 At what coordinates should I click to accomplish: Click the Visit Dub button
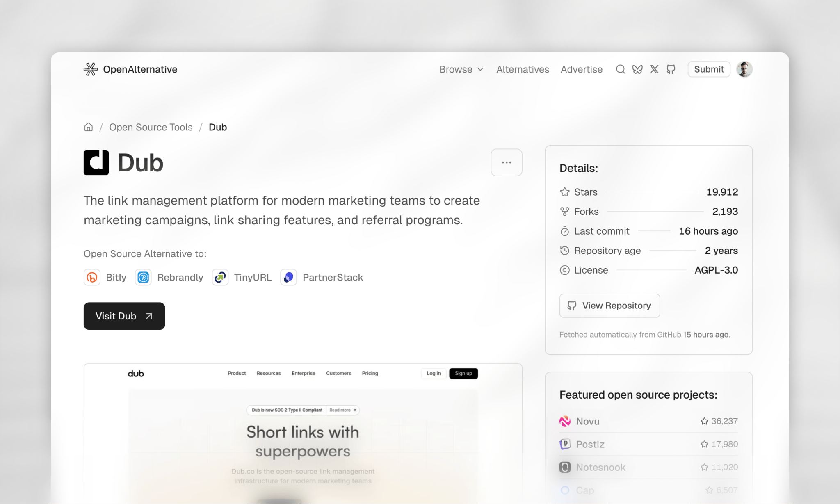124,316
